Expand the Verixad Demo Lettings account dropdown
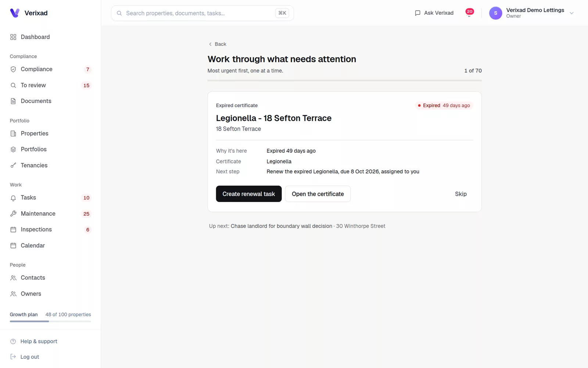Viewport: 588px width, 368px height. click(x=571, y=13)
